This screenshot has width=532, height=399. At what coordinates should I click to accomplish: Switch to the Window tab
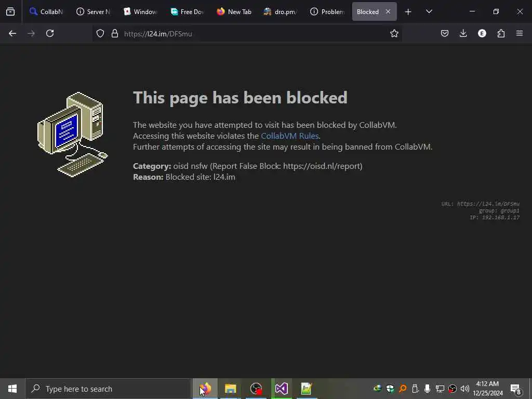tap(140, 11)
